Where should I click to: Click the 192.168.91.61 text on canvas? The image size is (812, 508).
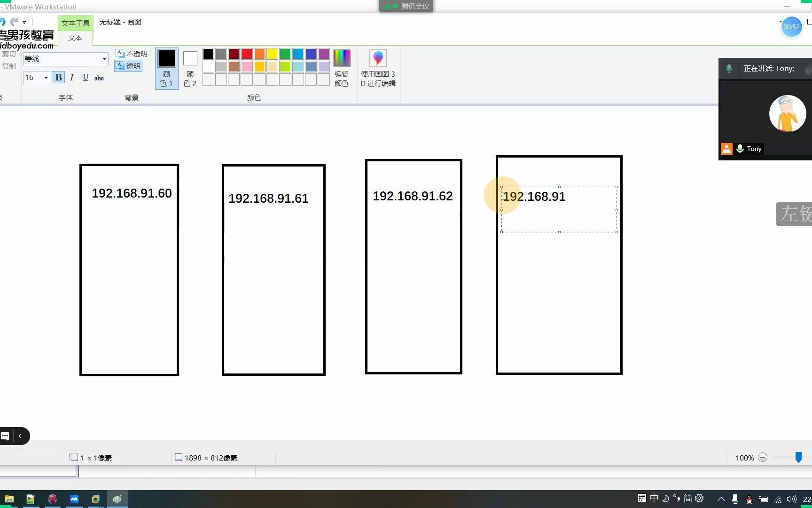tap(268, 198)
